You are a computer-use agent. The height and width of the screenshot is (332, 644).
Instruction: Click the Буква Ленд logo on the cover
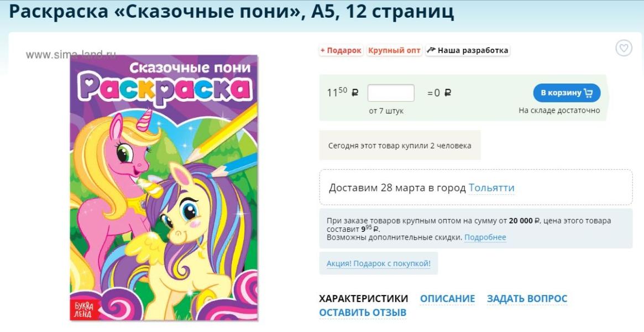click(x=83, y=308)
